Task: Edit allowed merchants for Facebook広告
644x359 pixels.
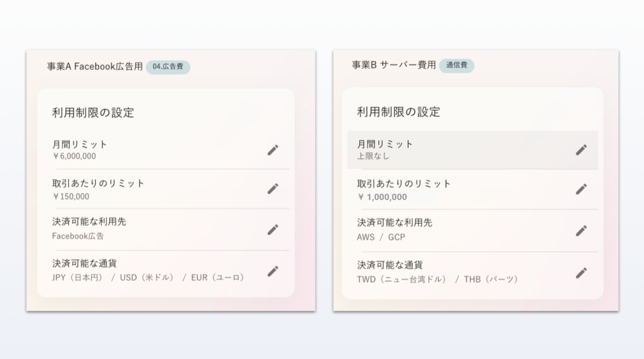Action: tap(273, 230)
